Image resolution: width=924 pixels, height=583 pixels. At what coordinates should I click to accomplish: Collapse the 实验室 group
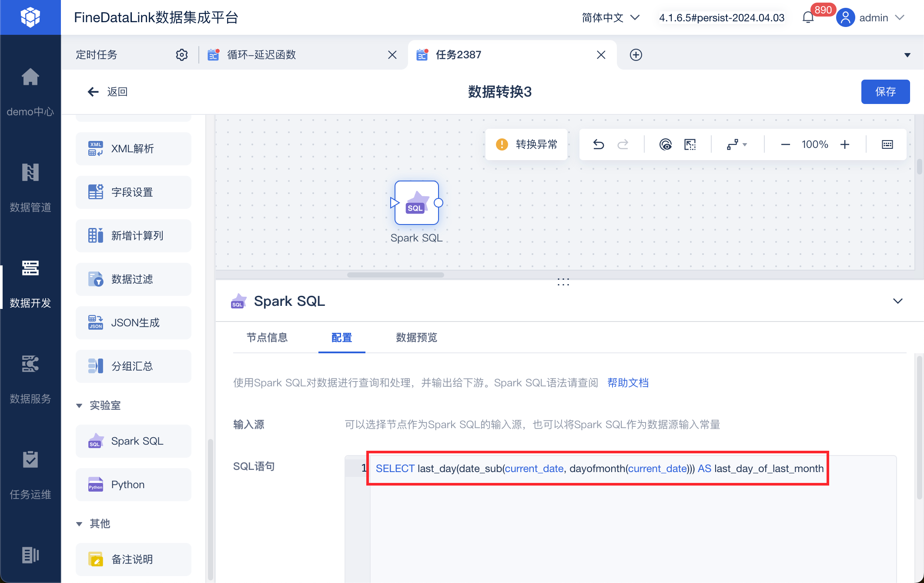[x=79, y=405]
